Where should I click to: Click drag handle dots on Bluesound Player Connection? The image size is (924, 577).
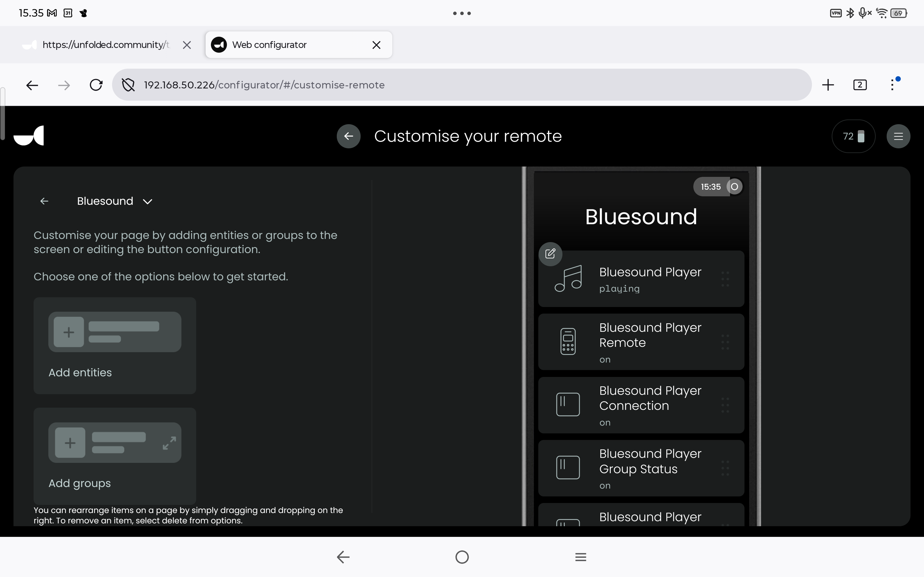point(725,405)
